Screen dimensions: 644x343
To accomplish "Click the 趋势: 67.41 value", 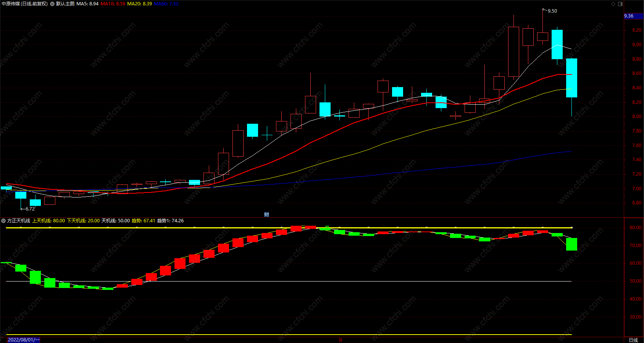I will (x=144, y=221).
